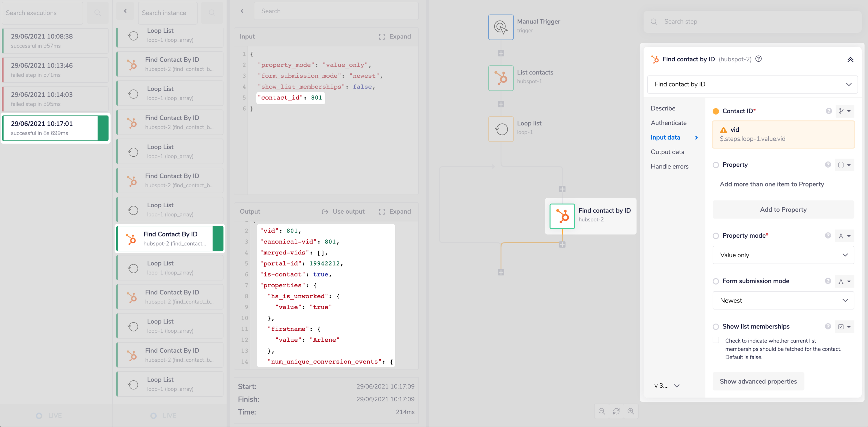Enable the list memberships fetch checkbox

716,340
